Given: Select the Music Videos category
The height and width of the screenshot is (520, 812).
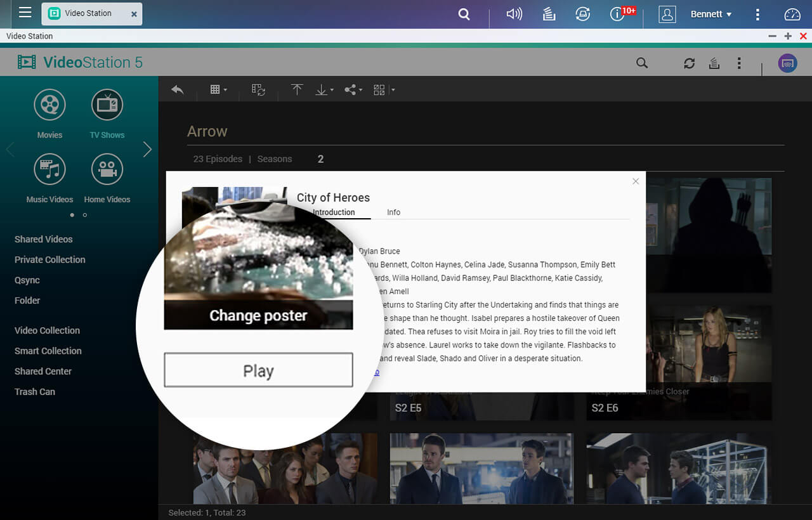Looking at the screenshot, I should point(49,178).
